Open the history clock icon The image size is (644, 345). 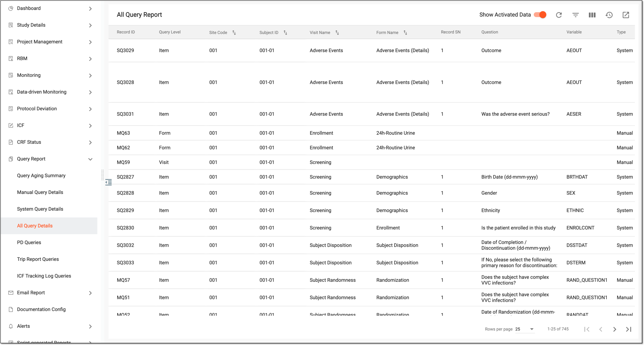[609, 15]
